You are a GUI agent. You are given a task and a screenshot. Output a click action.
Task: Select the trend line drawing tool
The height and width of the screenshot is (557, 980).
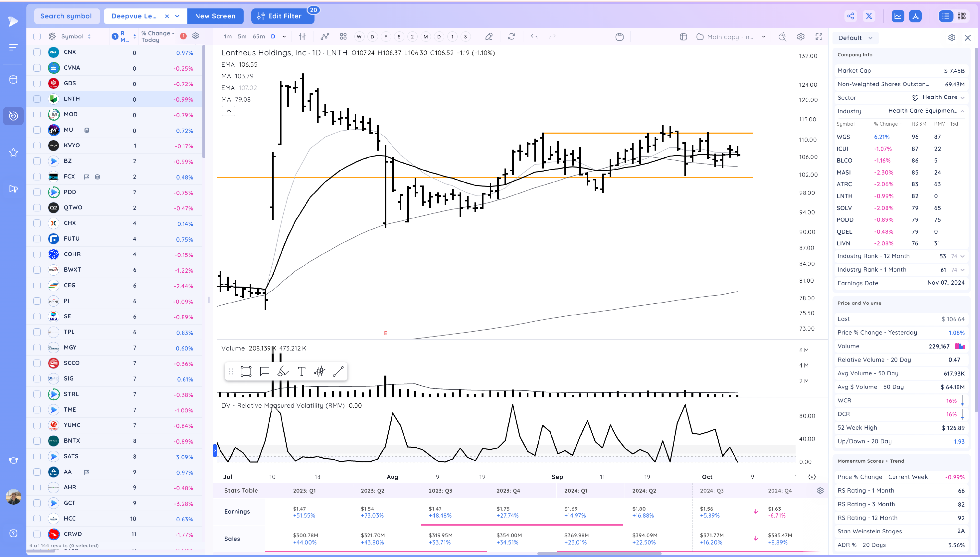pos(338,372)
